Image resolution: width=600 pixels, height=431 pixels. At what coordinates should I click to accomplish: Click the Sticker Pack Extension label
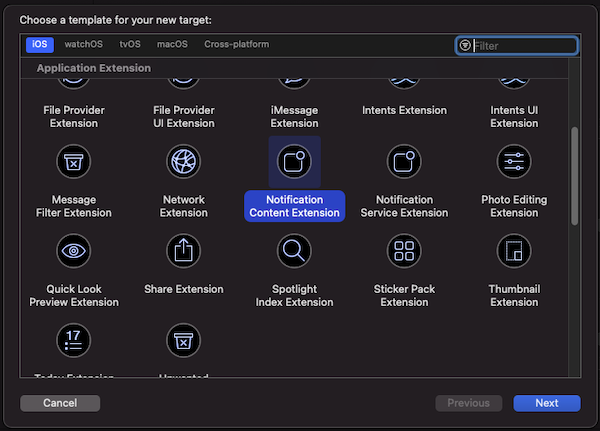click(404, 295)
